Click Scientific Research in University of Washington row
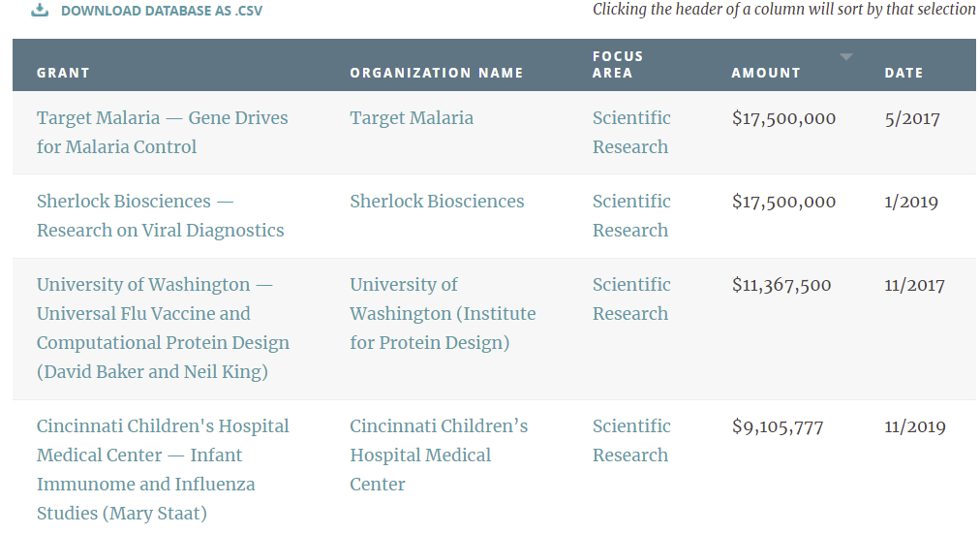Image resolution: width=980 pixels, height=534 pixels. click(630, 299)
